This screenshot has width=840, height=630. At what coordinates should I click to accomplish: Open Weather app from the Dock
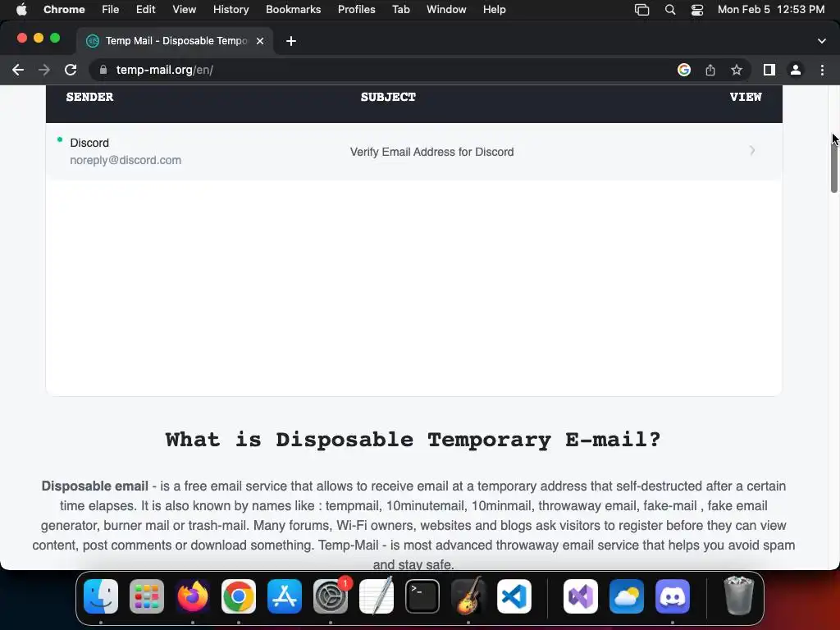pos(627,596)
